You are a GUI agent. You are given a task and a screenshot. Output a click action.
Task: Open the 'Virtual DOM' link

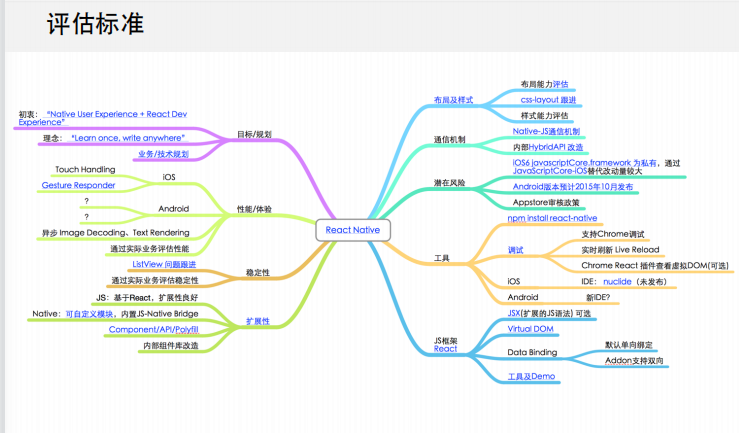pos(530,329)
